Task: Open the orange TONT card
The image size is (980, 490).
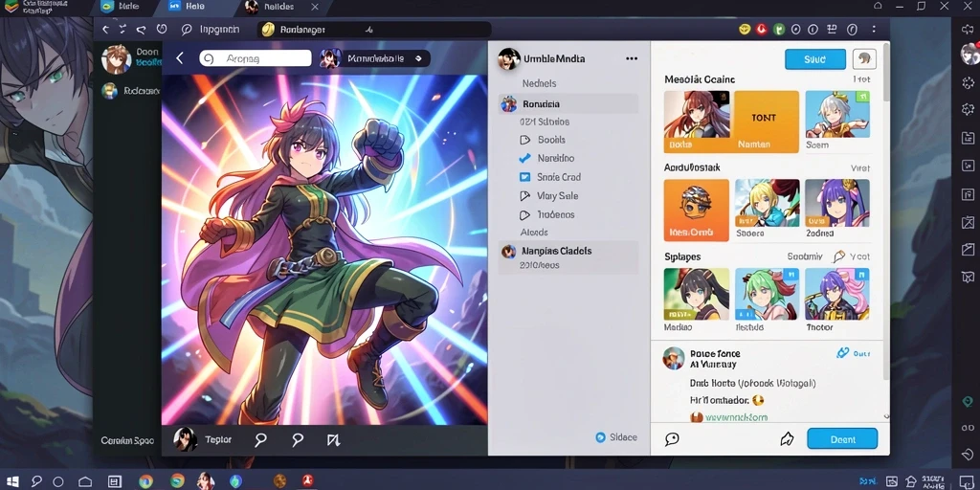Action: 767,122
